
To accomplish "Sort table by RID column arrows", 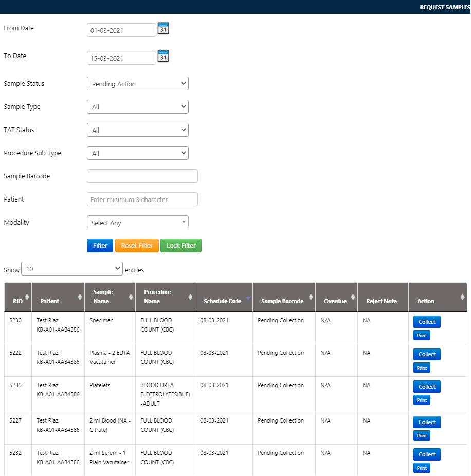I will point(27,297).
